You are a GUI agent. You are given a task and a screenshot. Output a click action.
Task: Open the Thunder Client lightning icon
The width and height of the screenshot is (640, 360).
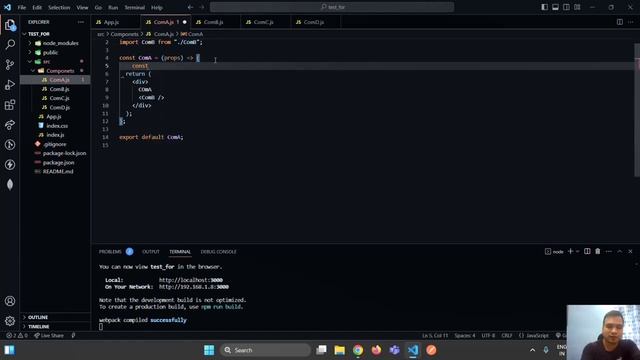click(x=10, y=164)
